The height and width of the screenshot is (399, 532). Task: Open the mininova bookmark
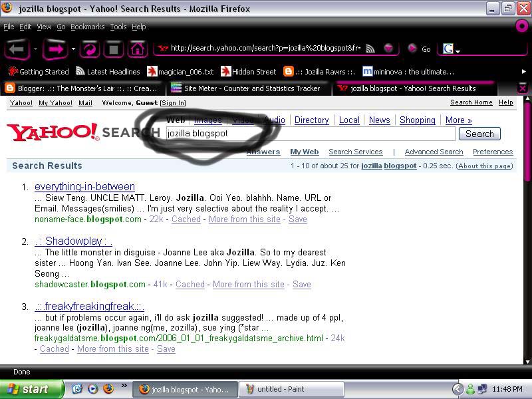[x=408, y=72]
